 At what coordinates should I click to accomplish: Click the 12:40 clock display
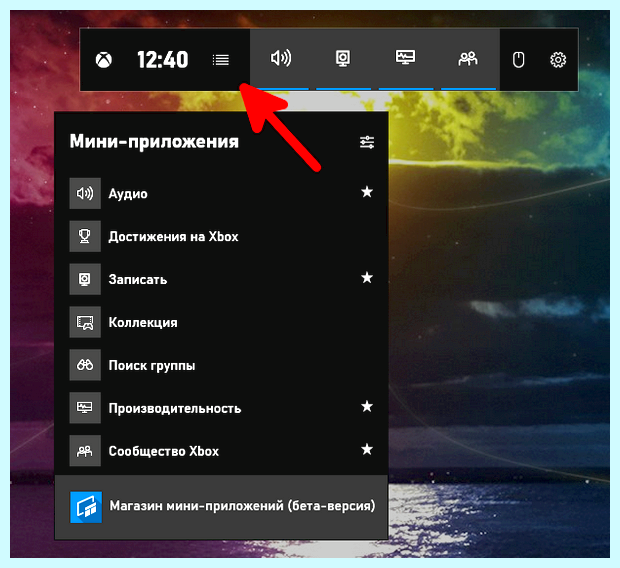pos(163,60)
